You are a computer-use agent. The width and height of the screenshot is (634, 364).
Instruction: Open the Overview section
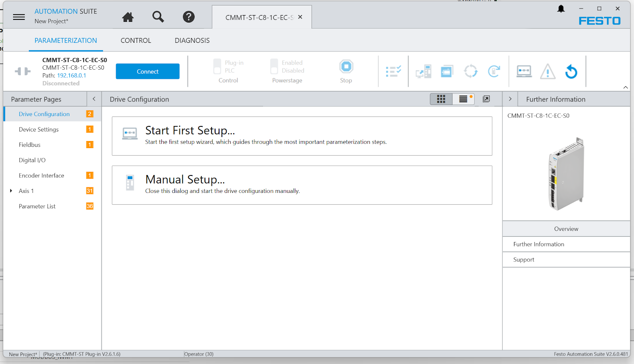click(x=566, y=229)
